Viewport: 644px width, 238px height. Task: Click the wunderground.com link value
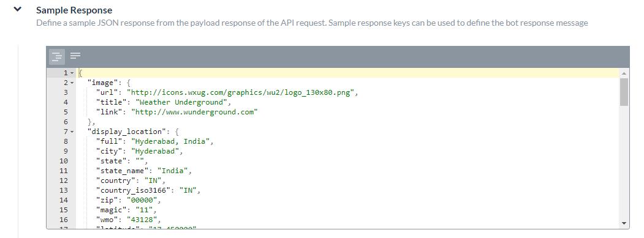point(194,112)
